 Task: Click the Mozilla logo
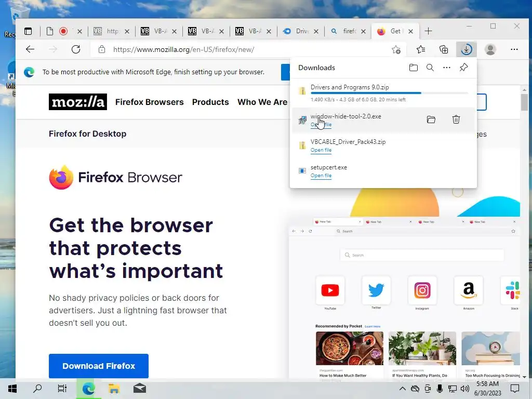(78, 102)
